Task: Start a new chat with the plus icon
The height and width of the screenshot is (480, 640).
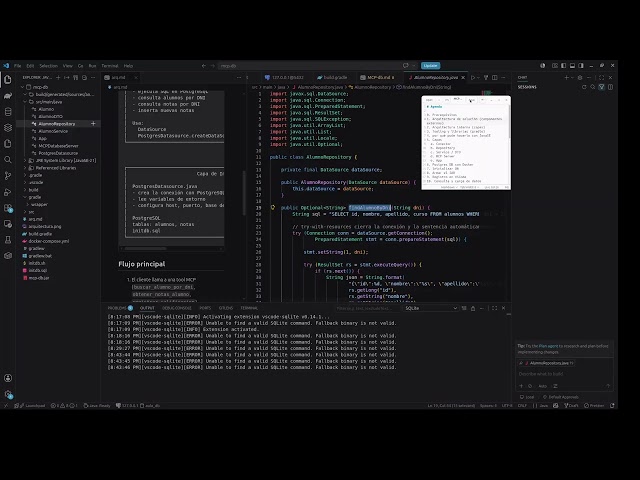Action: click(567, 77)
